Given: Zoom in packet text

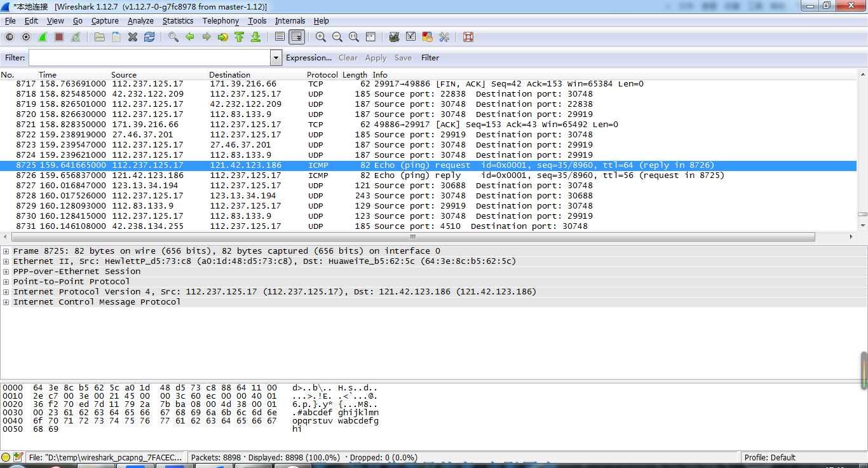Looking at the screenshot, I should 321,37.
